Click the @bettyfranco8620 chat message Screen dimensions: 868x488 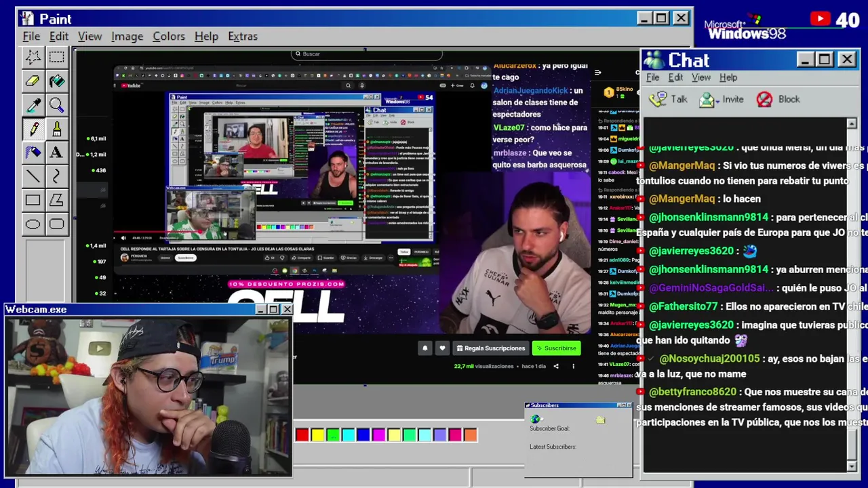(752, 407)
